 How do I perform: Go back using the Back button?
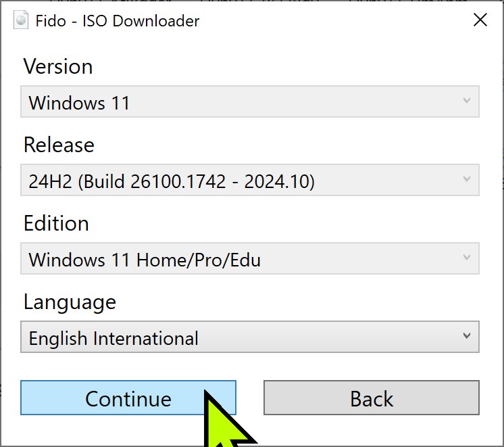371,398
